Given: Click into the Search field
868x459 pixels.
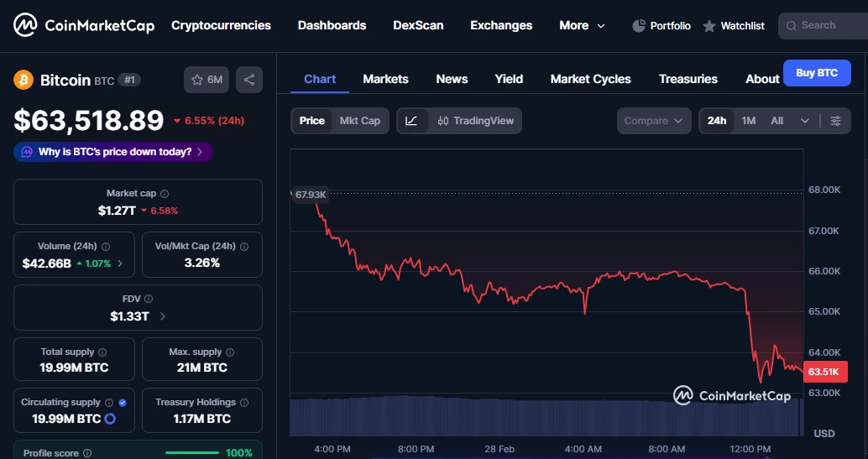Looking at the screenshot, I should pyautogui.click(x=824, y=25).
